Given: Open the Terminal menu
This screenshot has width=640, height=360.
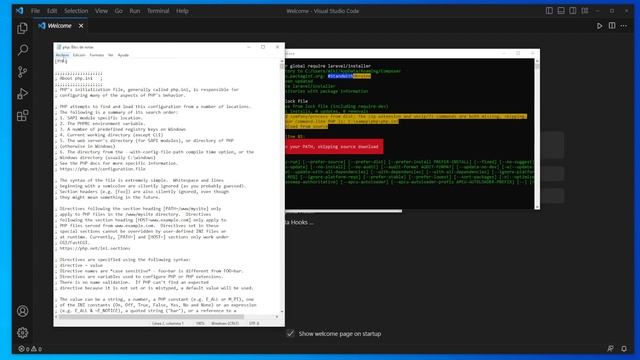Looking at the screenshot, I should [x=158, y=11].
